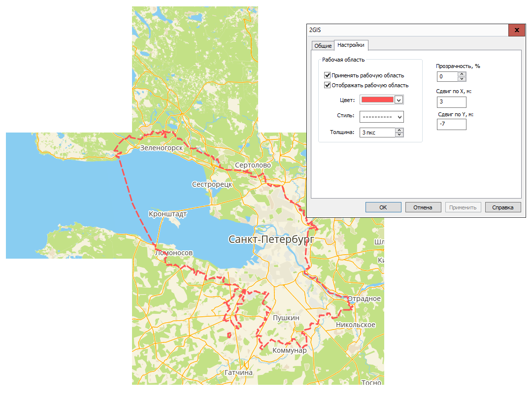532x404 pixels.
Task: Open help with the Справка button
Action: [502, 207]
